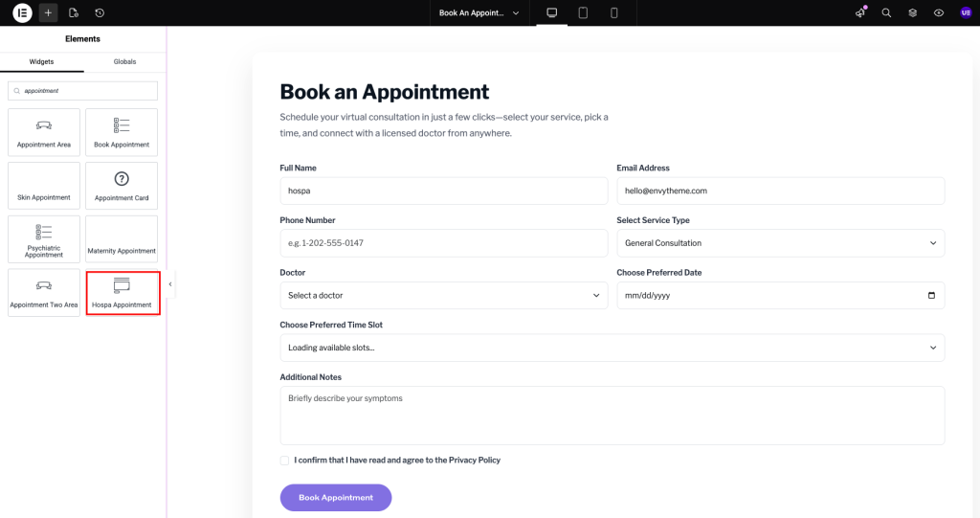Open the Select Service Type dropdown
This screenshot has height=518, width=980.
click(780, 243)
